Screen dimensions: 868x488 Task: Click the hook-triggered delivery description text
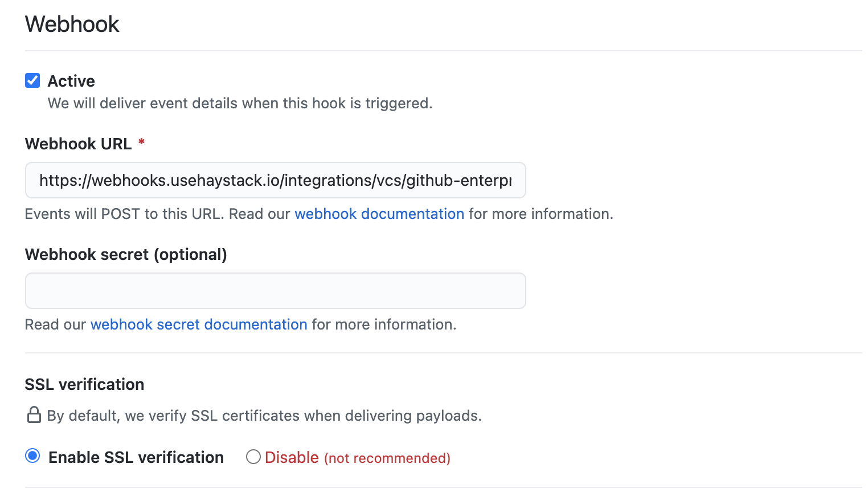240,103
